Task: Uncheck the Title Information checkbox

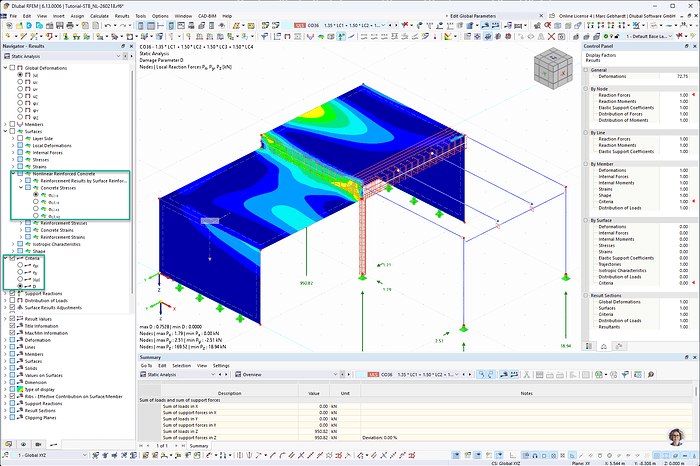Action: pyautogui.click(x=11, y=325)
